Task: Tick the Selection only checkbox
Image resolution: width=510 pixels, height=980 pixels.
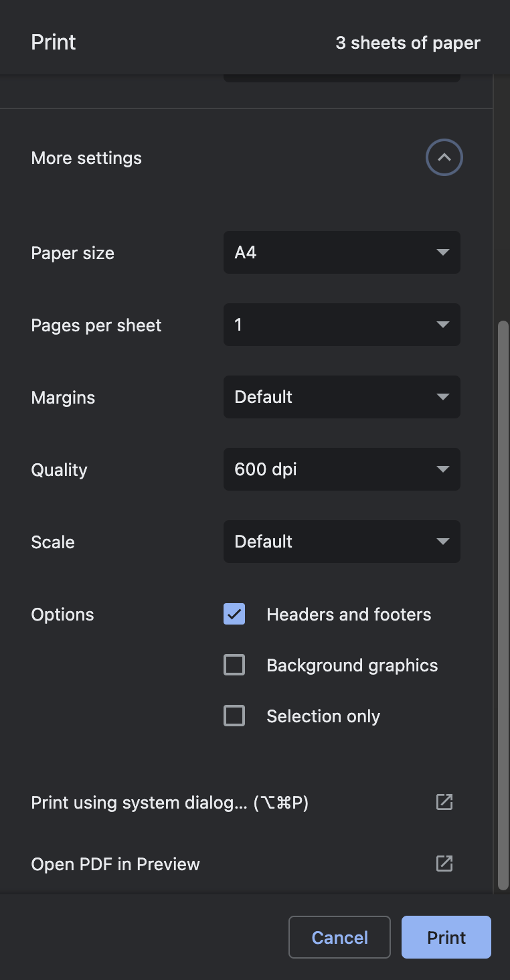Action: point(234,716)
